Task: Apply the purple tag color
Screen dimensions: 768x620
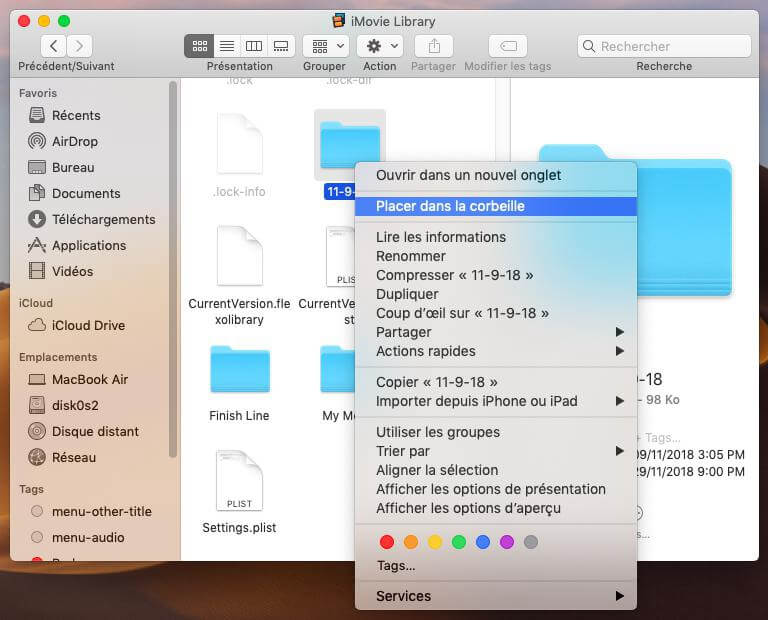Action: [x=507, y=542]
